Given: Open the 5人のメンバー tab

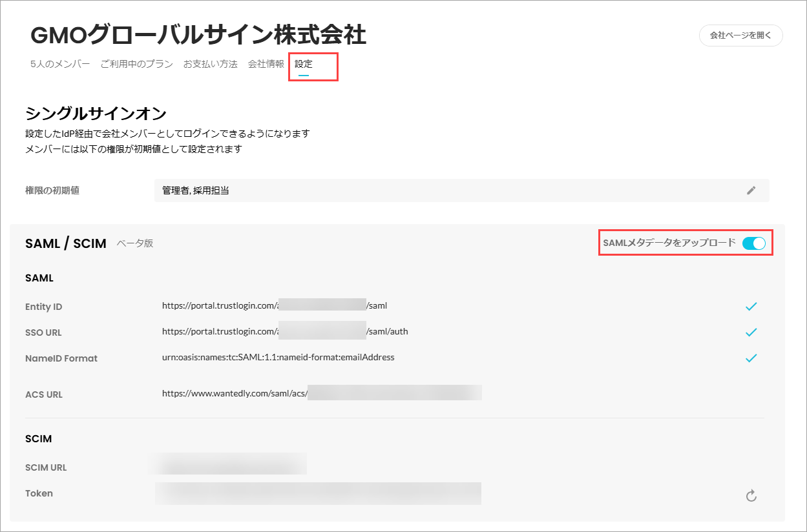Looking at the screenshot, I should tap(60, 64).
